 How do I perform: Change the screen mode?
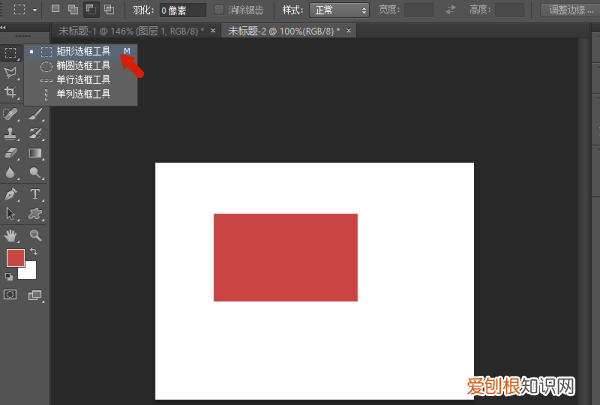click(35, 295)
